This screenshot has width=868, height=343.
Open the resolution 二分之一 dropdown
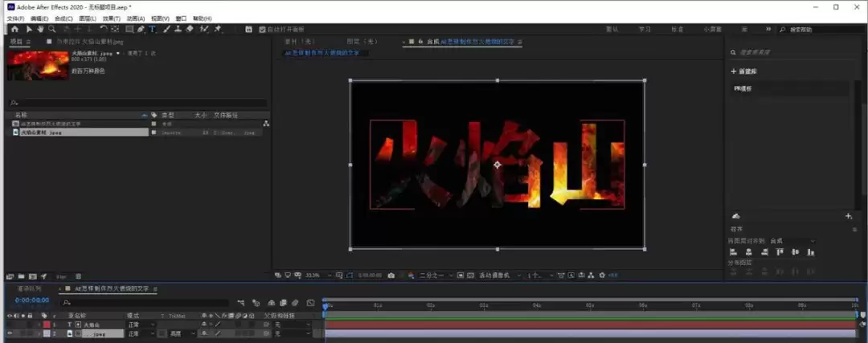436,275
